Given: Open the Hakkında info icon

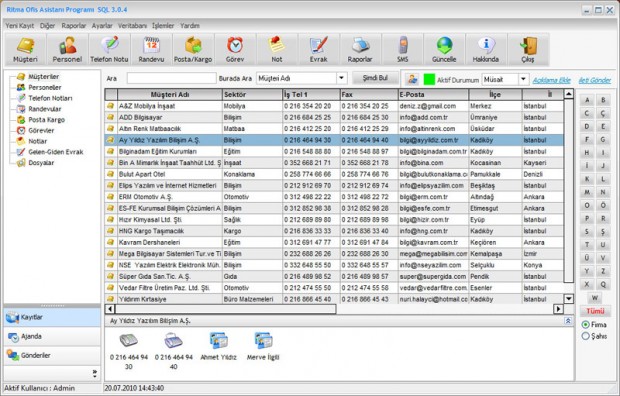Looking at the screenshot, I should [x=486, y=49].
